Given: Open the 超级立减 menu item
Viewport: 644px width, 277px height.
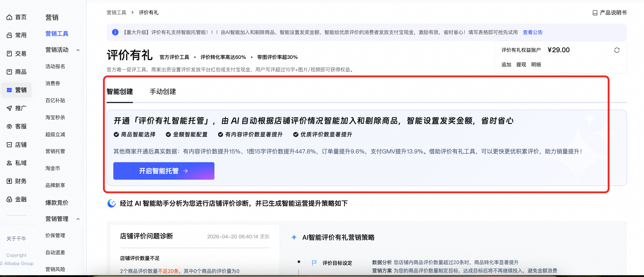Looking at the screenshot, I should [x=55, y=134].
